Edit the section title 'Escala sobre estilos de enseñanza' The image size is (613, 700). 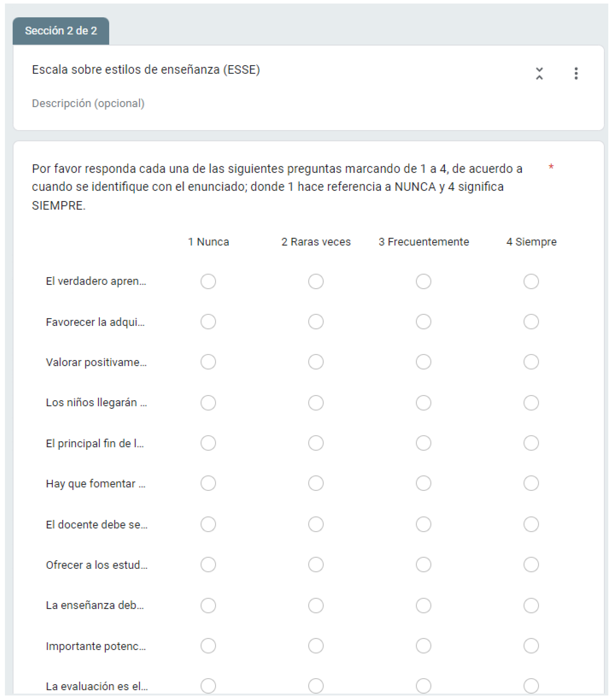click(x=146, y=70)
